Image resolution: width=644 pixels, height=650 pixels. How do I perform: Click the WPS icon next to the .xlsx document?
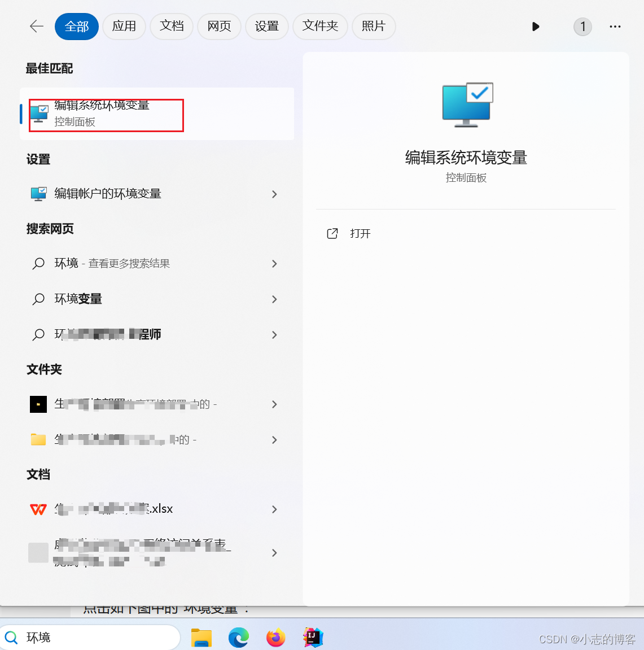pos(38,509)
